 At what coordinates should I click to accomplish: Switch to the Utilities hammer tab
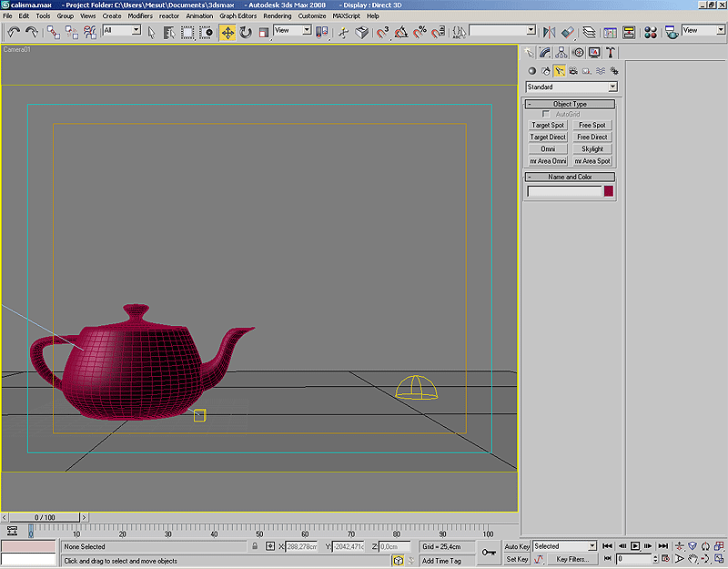pyautogui.click(x=611, y=53)
